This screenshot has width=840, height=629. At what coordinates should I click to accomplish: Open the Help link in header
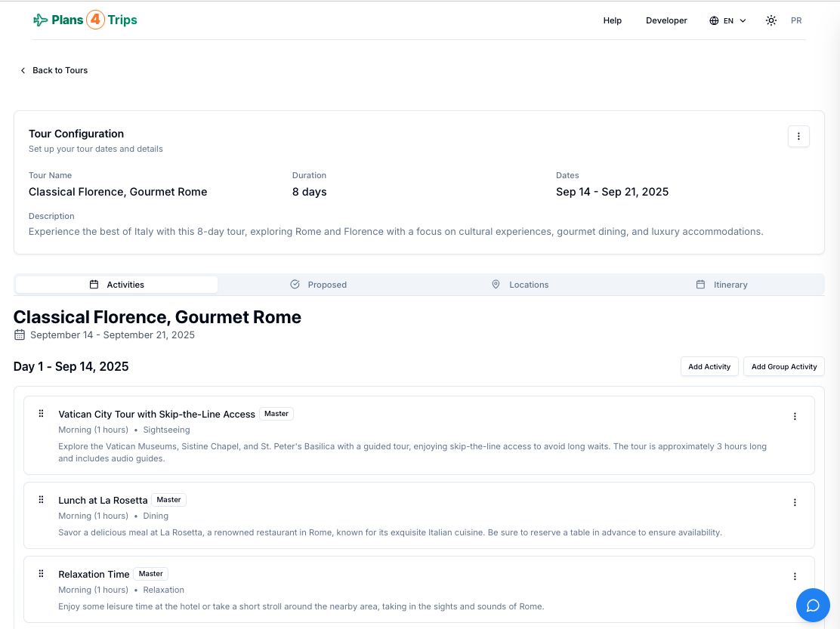612,20
